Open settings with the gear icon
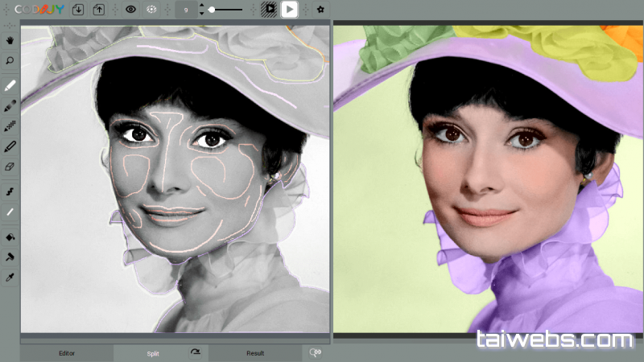 320,10
